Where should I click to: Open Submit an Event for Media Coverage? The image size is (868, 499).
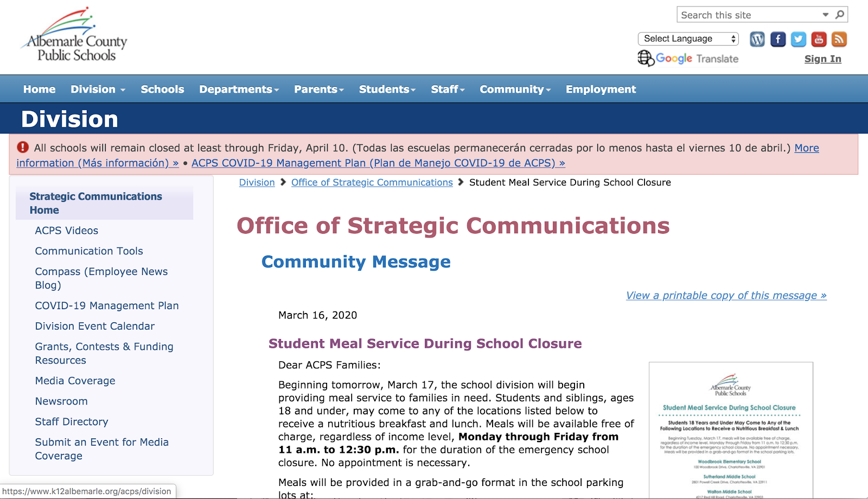pos(102,449)
